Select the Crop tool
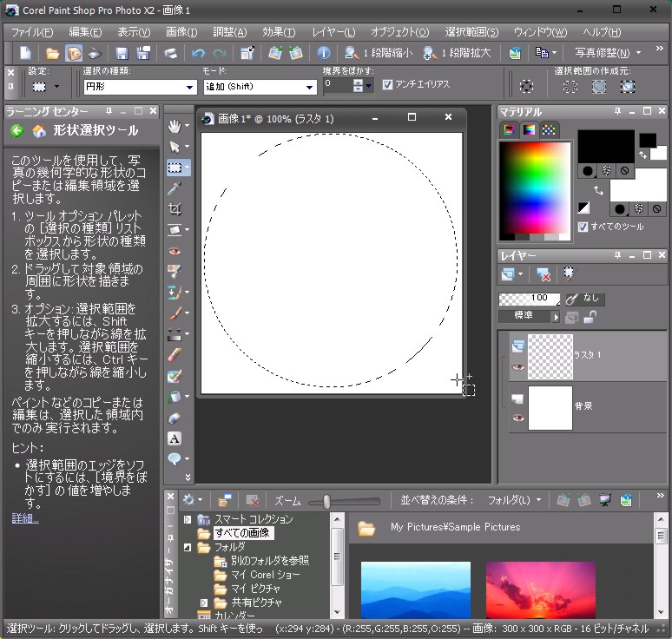Viewport: 672px width, 639px height. 175,209
